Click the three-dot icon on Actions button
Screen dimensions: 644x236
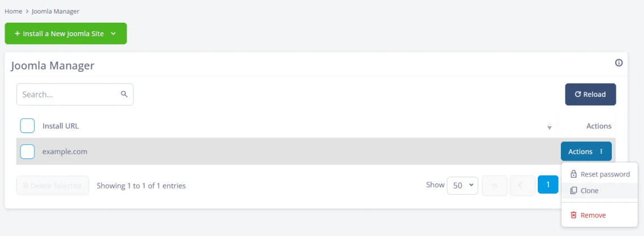pyautogui.click(x=601, y=151)
